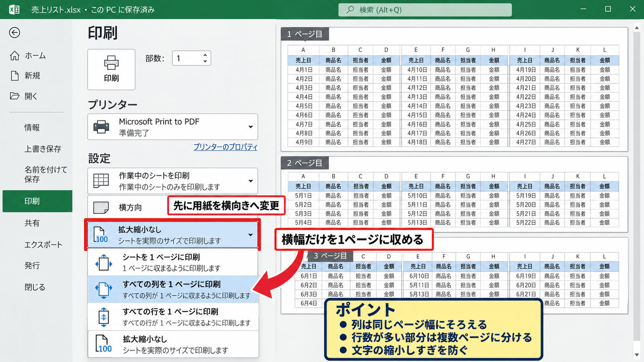Click the 1 ページ目 preview page
Screen dimensions: 644x362
pos(454,89)
